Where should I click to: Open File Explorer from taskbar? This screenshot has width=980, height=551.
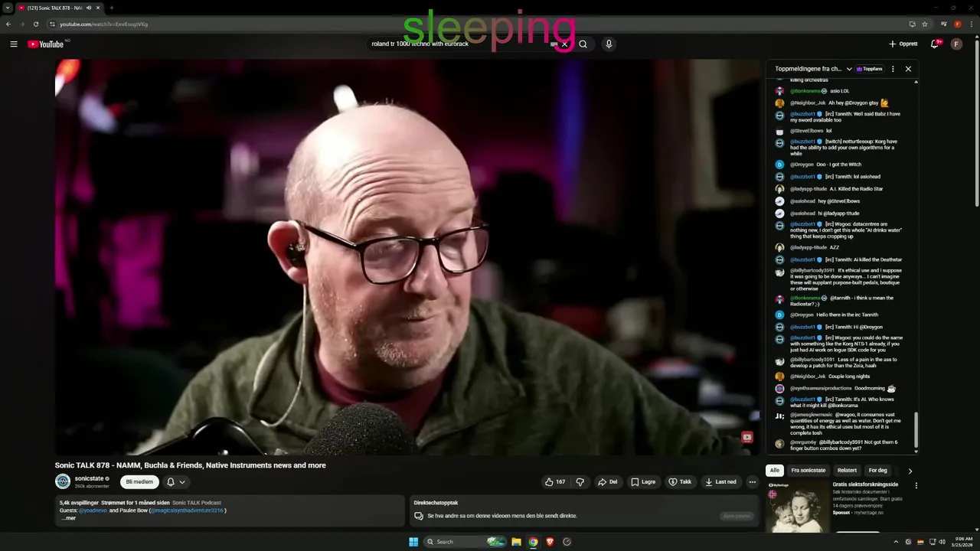coord(516,542)
